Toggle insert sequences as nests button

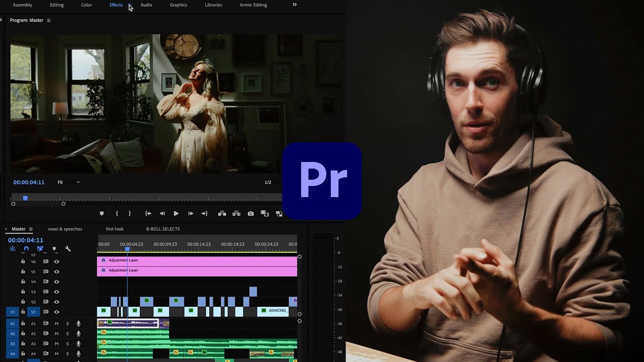pyautogui.click(x=13, y=248)
